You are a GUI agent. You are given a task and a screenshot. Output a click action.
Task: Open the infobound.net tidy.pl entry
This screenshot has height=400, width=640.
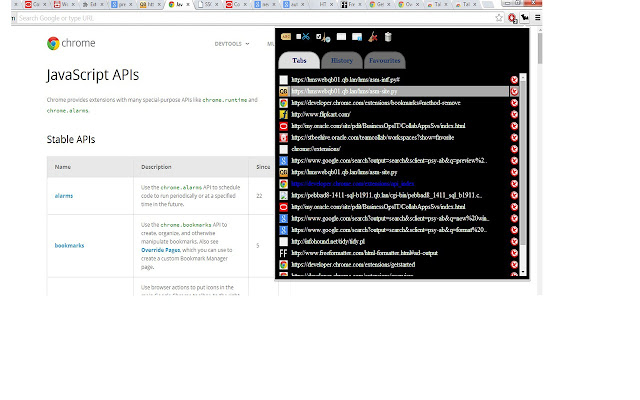328,242
